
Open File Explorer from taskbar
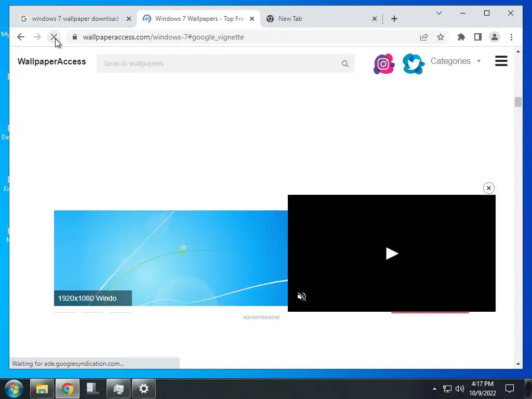pyautogui.click(x=42, y=389)
